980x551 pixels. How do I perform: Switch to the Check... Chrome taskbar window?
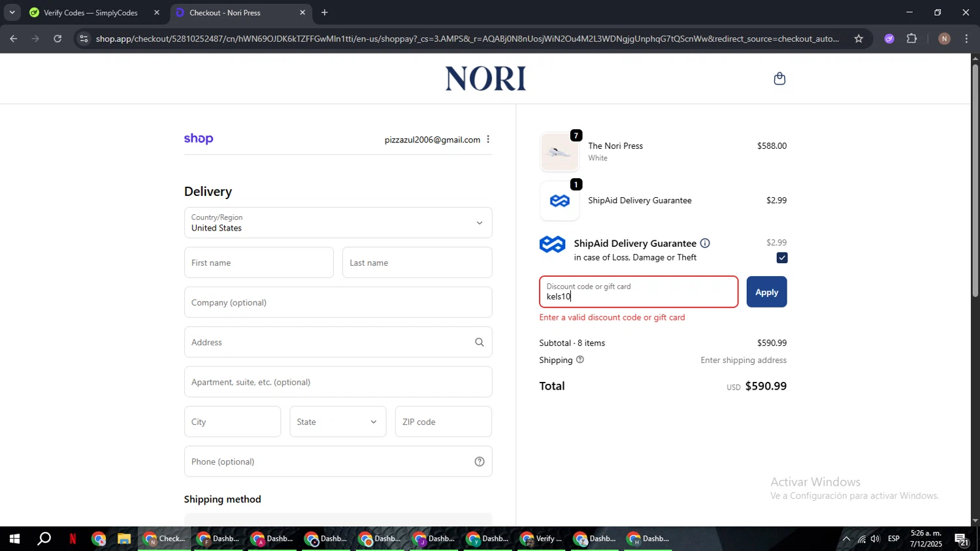click(x=165, y=539)
